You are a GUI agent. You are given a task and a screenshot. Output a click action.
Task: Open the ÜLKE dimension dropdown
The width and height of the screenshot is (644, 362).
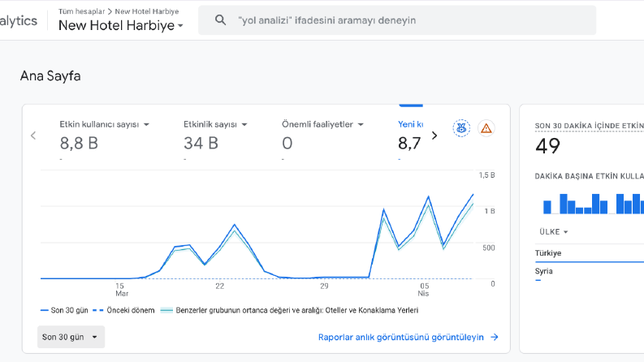(554, 232)
